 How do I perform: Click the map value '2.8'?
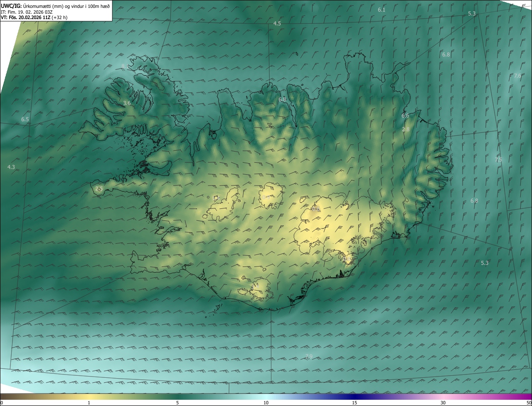pyautogui.click(x=406, y=130)
